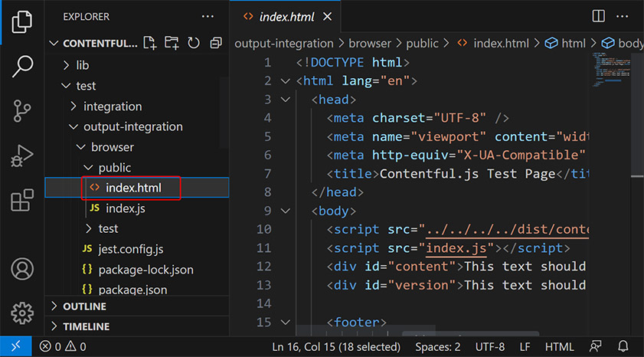Image resolution: width=644 pixels, height=357 pixels.
Task: Open the Search view in activity bar
Action: pyautogui.click(x=21, y=66)
